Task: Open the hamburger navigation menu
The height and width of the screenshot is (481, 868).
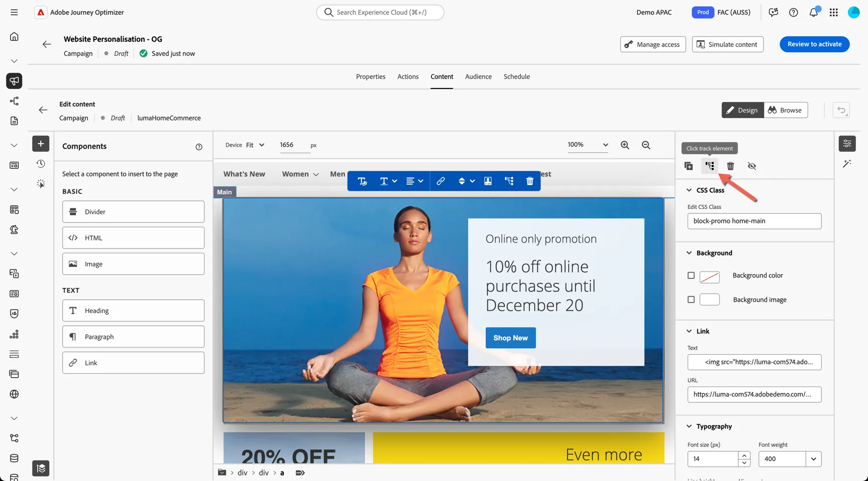Action: 14,12
